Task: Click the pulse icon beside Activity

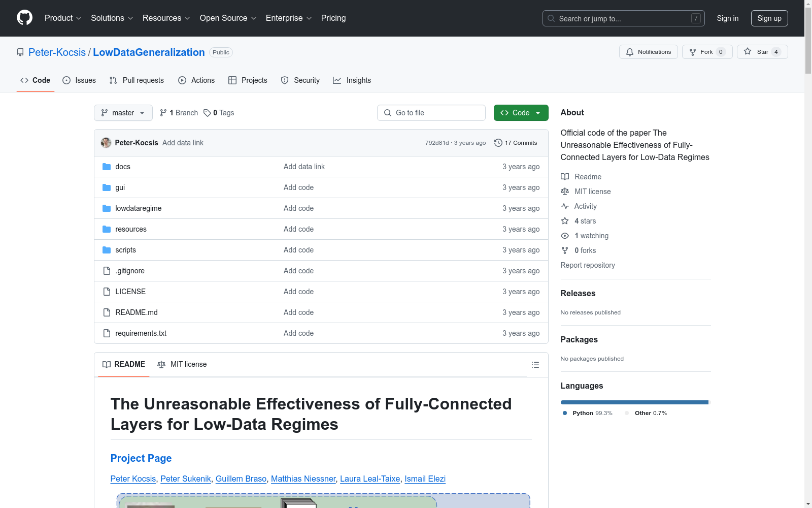Action: [565, 206]
